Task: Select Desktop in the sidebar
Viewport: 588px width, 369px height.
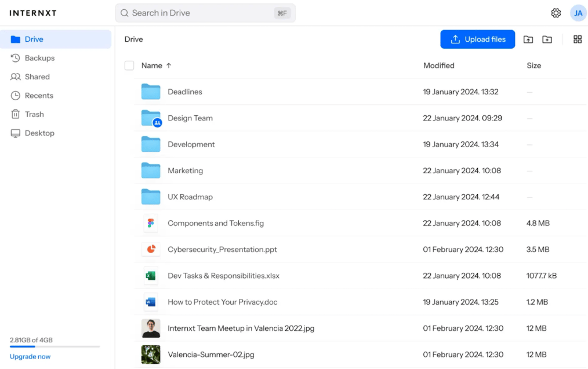Action: [x=38, y=133]
